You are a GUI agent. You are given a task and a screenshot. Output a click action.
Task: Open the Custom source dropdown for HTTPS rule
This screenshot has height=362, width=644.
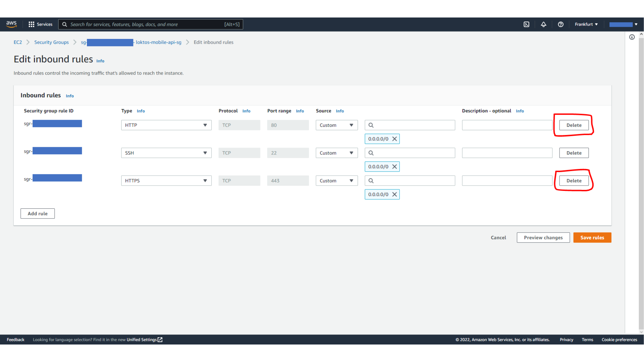pos(337,181)
